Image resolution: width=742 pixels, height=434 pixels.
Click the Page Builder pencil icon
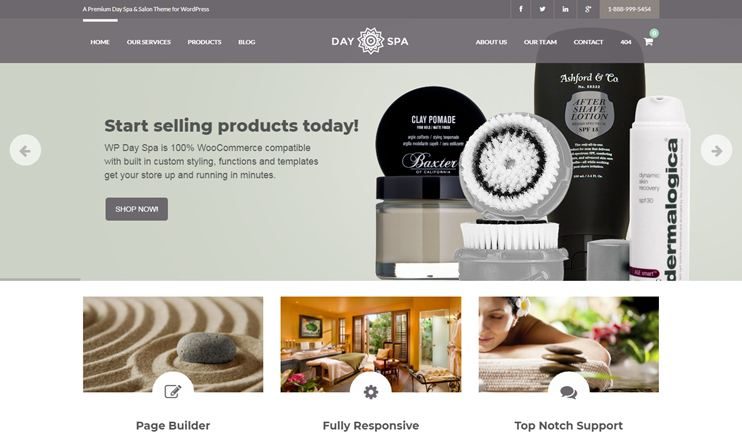tap(173, 391)
